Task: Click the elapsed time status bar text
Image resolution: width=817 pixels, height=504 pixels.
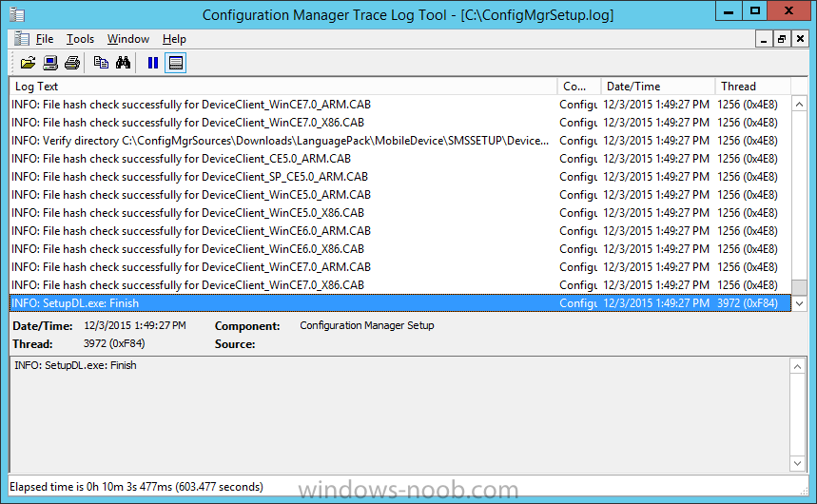Action: (137, 487)
